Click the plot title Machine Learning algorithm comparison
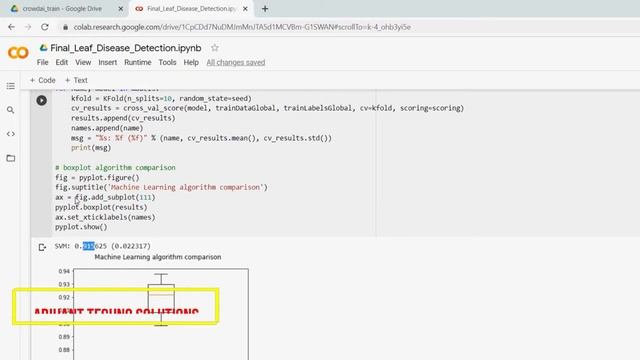Screen dimensions: 640x360 click(158, 257)
